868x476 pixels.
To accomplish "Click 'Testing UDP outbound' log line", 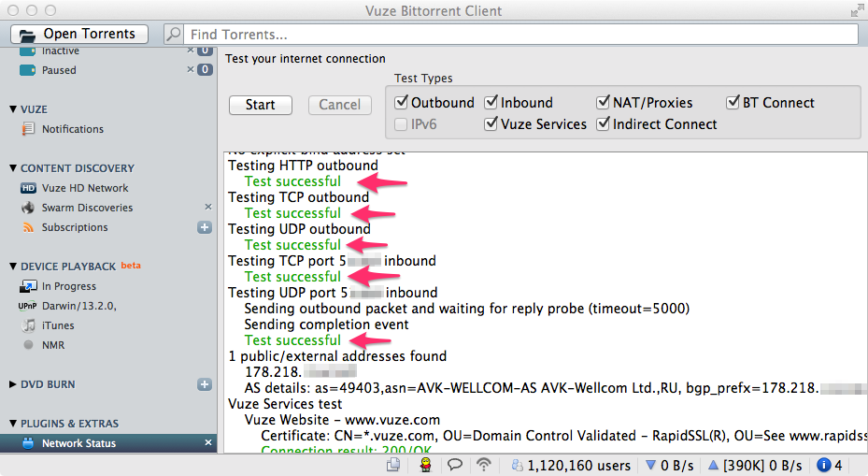I will click(300, 229).
